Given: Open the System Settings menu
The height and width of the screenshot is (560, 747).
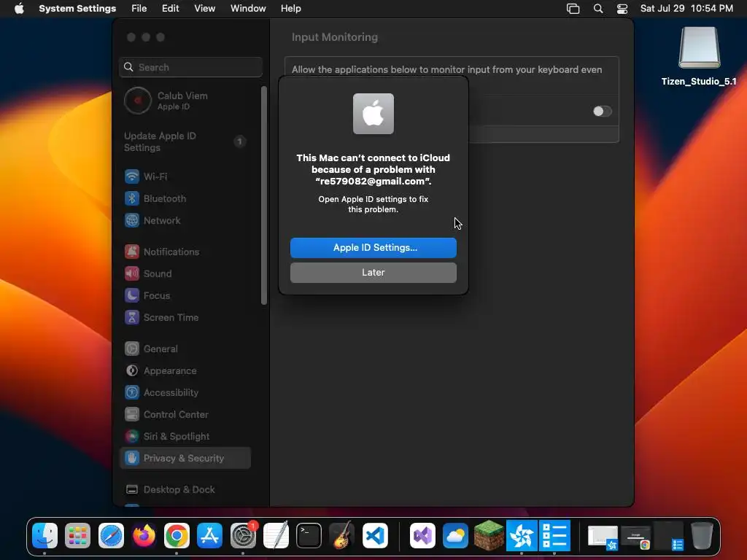Looking at the screenshot, I should coord(77,9).
